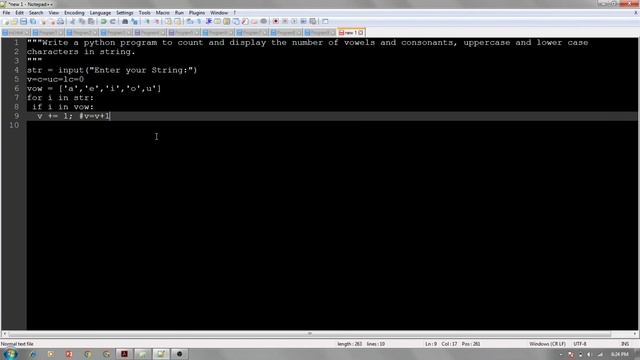Viewport: 640px width, 360px height.
Task: Click the horizontal scrollbar thumb
Action: [x=309, y=333]
